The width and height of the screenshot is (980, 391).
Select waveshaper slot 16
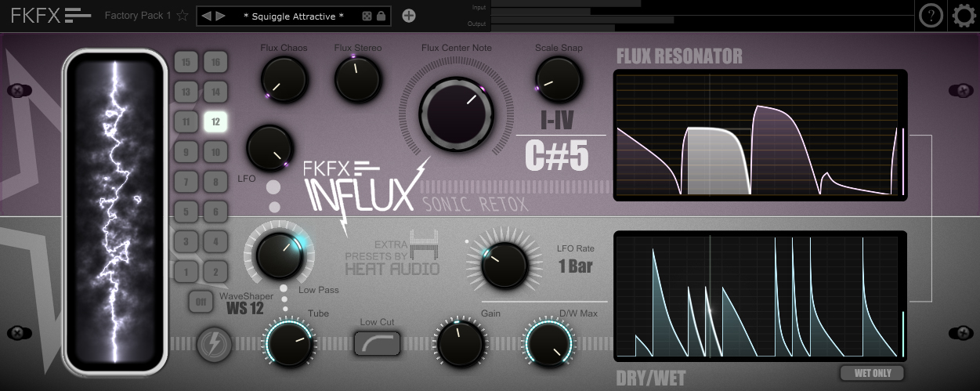coord(215,62)
